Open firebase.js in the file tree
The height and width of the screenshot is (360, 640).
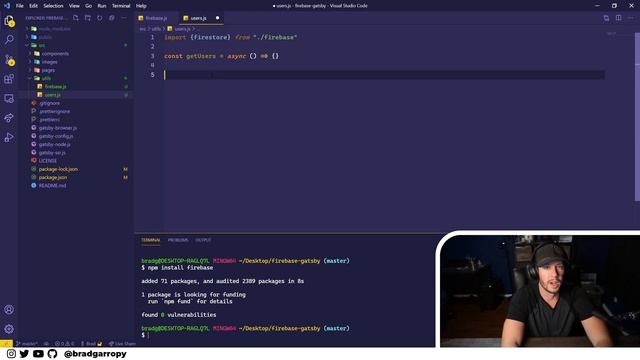tap(55, 87)
